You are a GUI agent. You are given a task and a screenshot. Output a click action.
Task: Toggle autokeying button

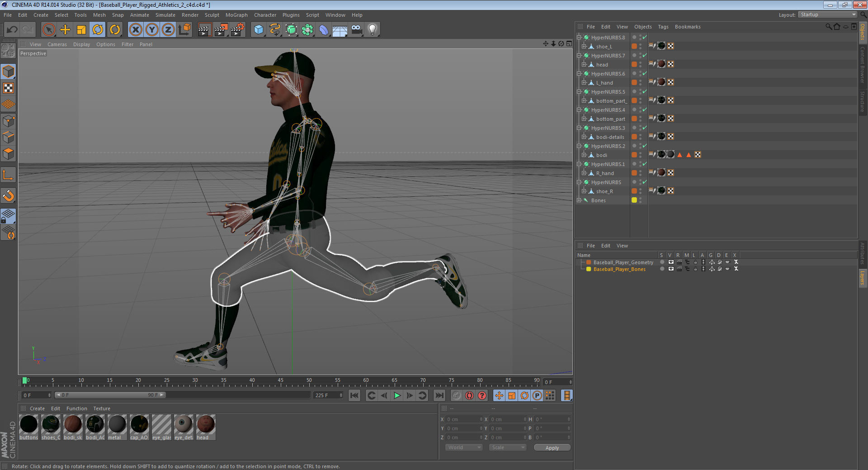click(x=469, y=395)
